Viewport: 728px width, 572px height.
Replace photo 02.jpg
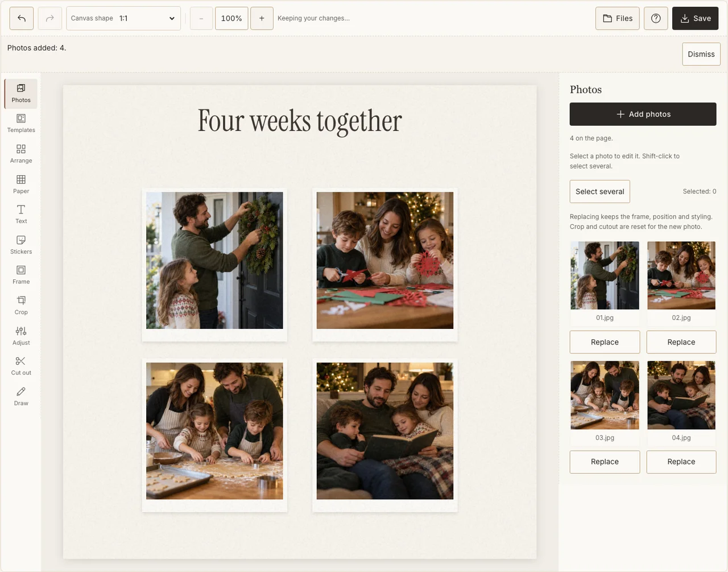[x=681, y=342]
